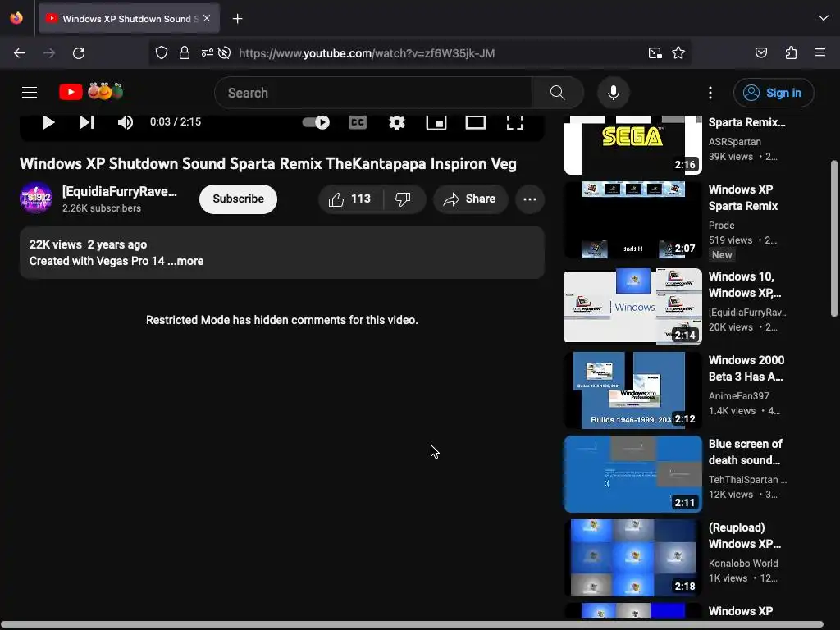840x630 pixels.
Task: Open the Windows 10, Windows XP thumbnail
Action: tap(632, 306)
